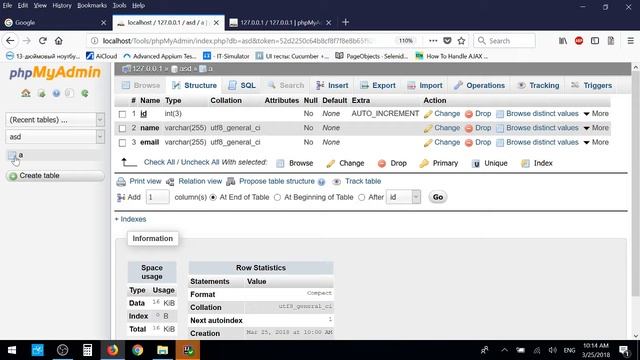This screenshot has height=360, width=640.
Task: Go back with browser back arrow
Action: point(10,41)
